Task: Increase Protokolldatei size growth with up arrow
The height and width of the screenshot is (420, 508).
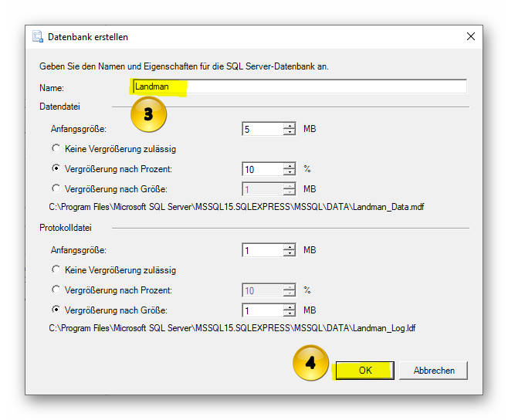Action: pyautogui.click(x=290, y=307)
